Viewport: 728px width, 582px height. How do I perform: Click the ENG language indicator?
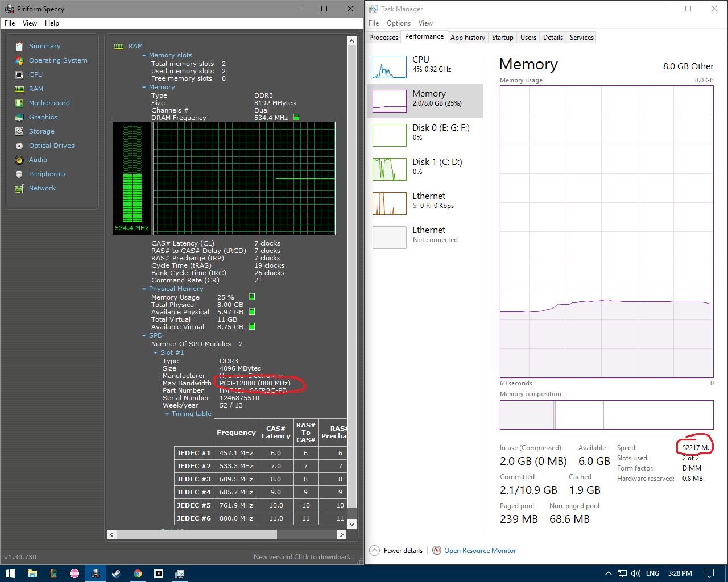[652, 573]
